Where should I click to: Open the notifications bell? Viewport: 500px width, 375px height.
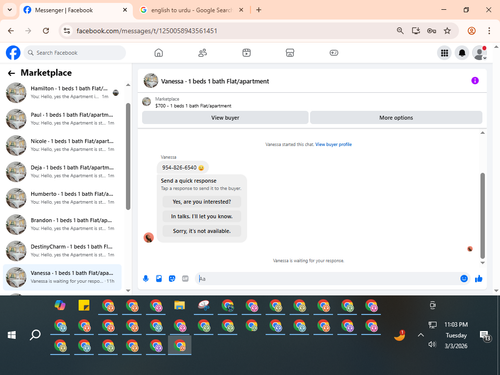[x=462, y=53]
